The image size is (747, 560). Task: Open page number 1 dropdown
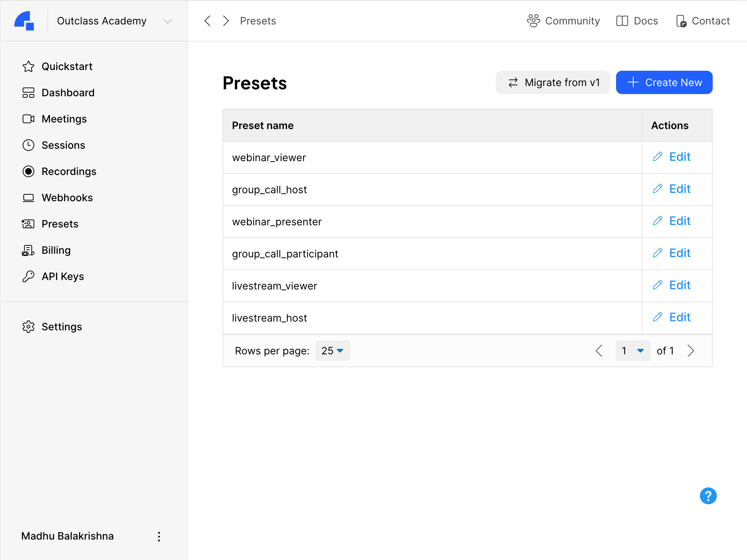pos(632,351)
